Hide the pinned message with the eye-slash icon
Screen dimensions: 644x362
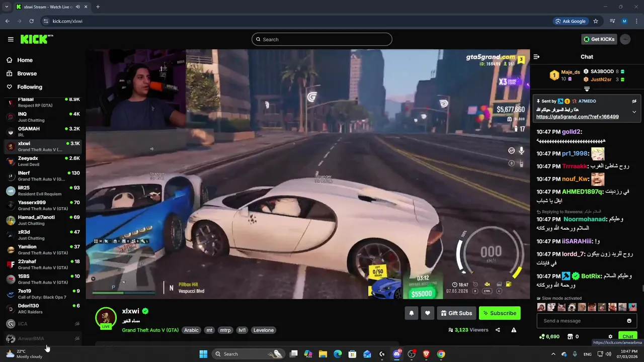point(634,101)
